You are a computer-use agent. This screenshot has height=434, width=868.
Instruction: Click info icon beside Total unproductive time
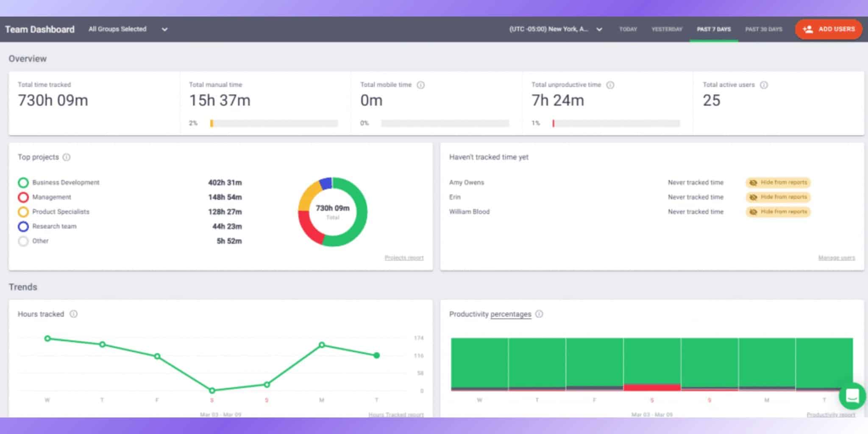(x=610, y=85)
